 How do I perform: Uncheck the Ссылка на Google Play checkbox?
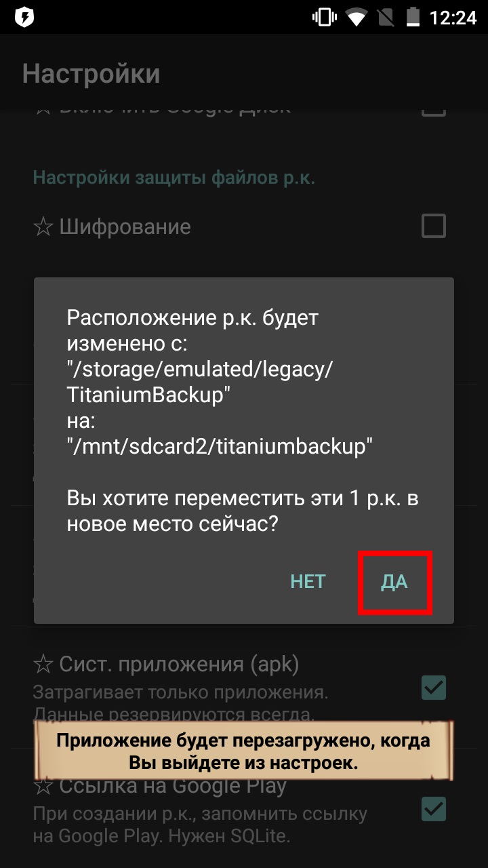click(x=434, y=808)
